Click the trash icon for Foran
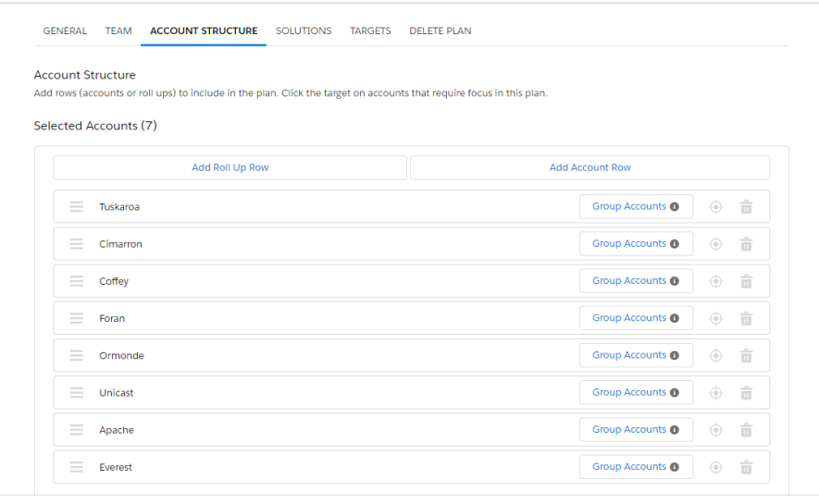 [747, 318]
